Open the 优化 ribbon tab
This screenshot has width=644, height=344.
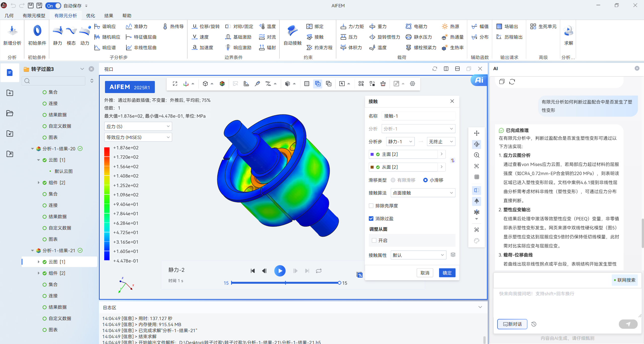91,16
